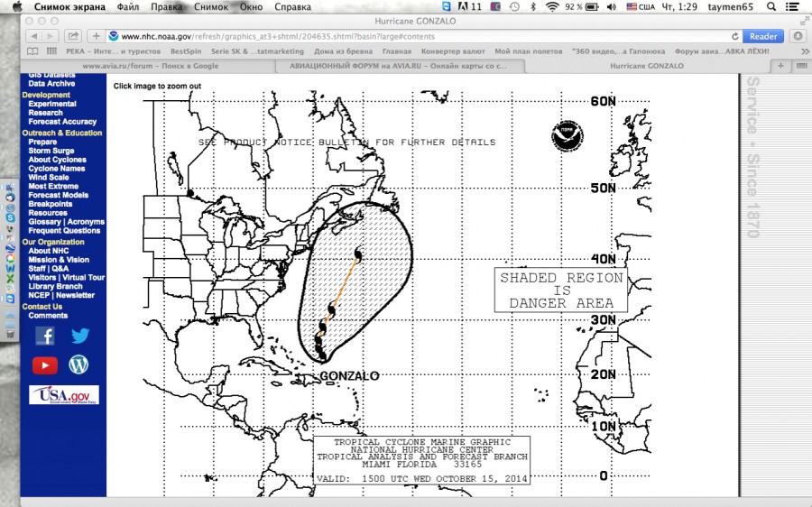Click the Bluetooth menu bar icon

click(x=533, y=6)
